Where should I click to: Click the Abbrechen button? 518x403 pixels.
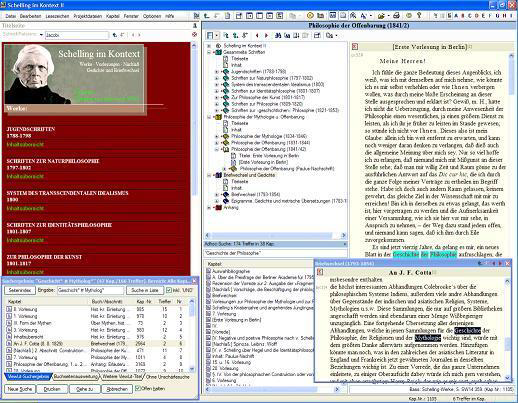tap(117, 389)
